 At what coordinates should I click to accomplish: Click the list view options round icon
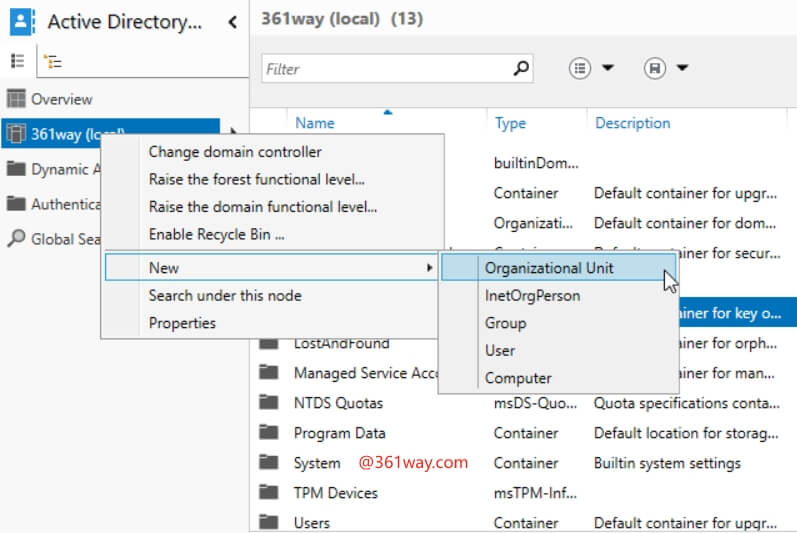580,68
